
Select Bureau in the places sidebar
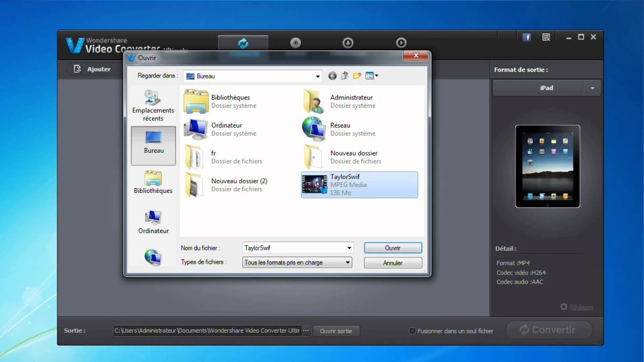tap(153, 145)
